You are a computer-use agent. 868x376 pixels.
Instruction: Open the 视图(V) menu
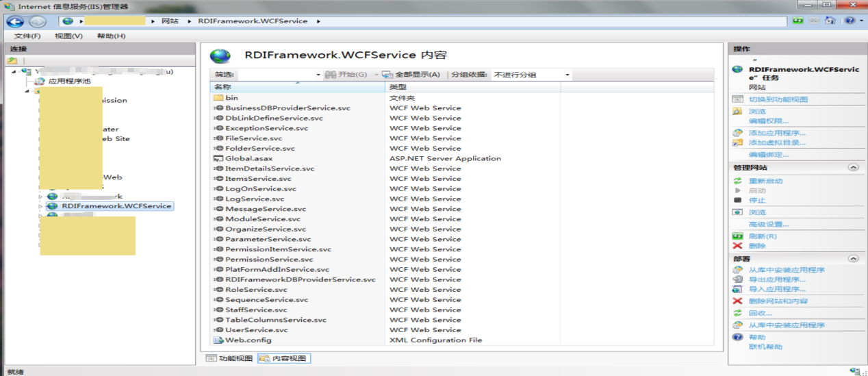pos(68,36)
